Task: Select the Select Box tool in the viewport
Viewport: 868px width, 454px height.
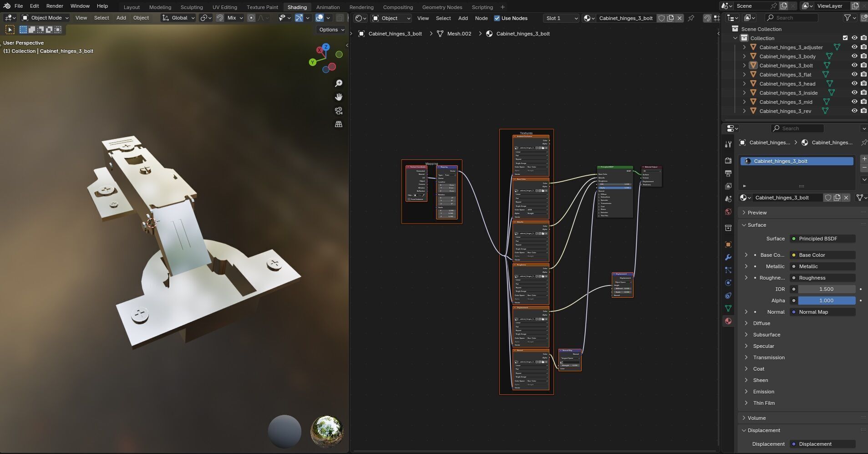Action: pyautogui.click(x=23, y=30)
